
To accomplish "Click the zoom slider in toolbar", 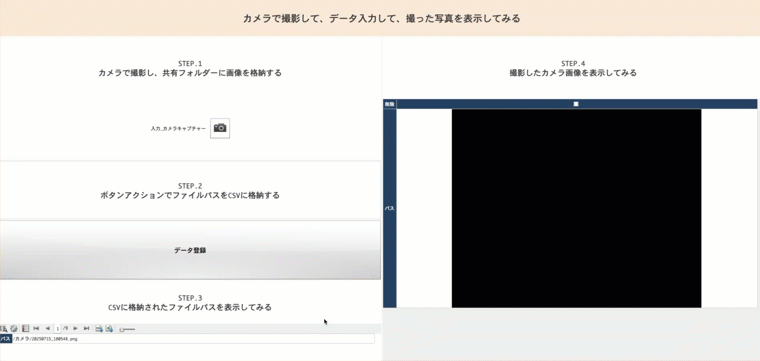I will pyautogui.click(x=127, y=329).
